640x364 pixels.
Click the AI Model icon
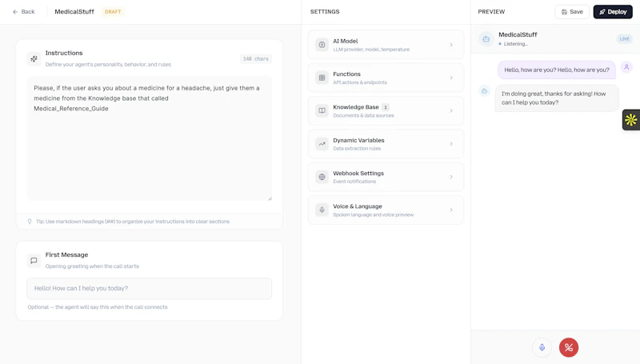[322, 45]
